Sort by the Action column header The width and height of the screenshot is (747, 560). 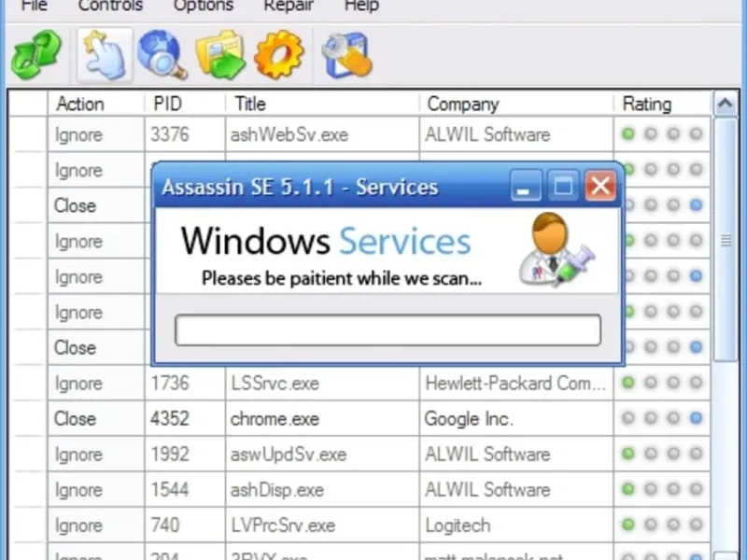pos(96,104)
